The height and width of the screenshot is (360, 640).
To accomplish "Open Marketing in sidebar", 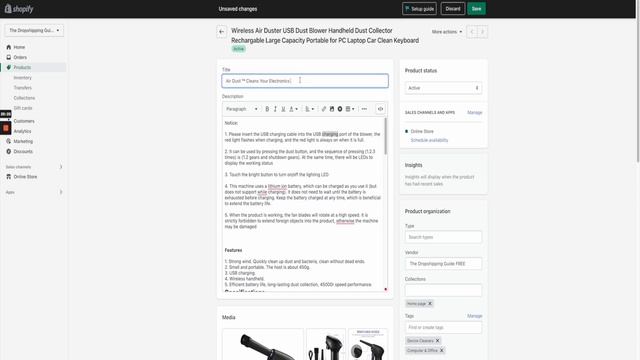I will pos(23,141).
